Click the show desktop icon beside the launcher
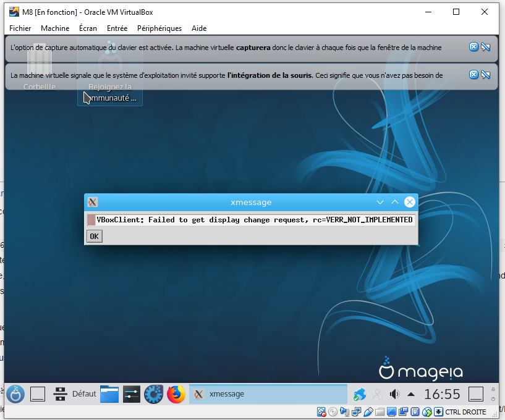Screen dimensions: 505x420 [37, 394]
